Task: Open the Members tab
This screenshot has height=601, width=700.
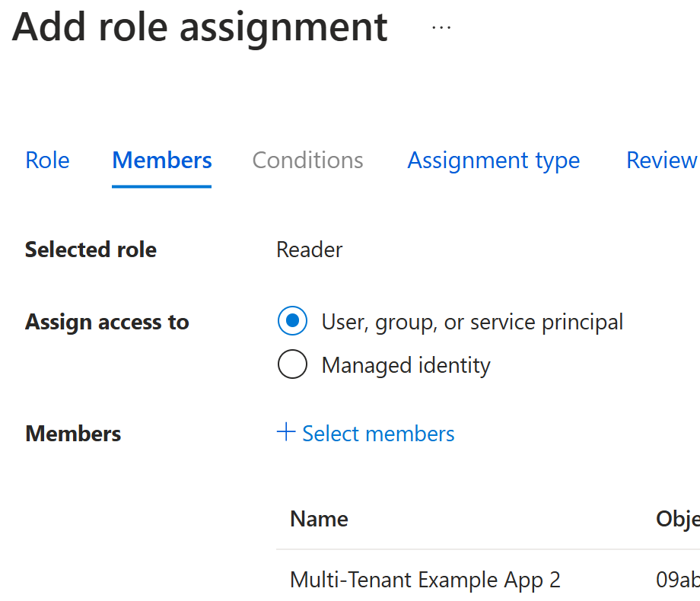Action: click(161, 161)
